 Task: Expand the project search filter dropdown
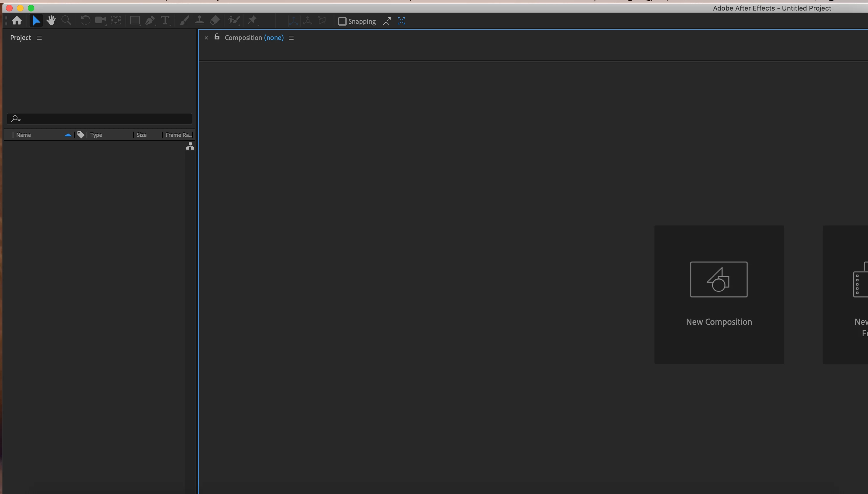[x=16, y=119]
